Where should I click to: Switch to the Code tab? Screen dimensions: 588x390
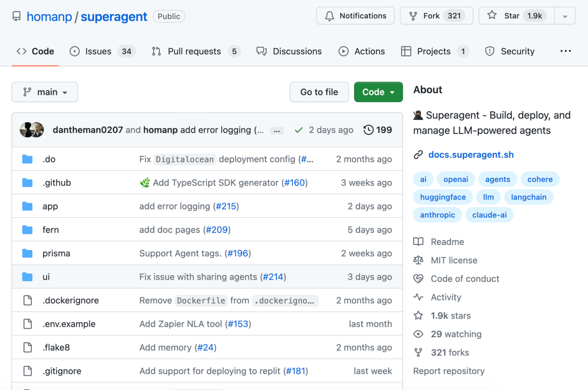(35, 51)
